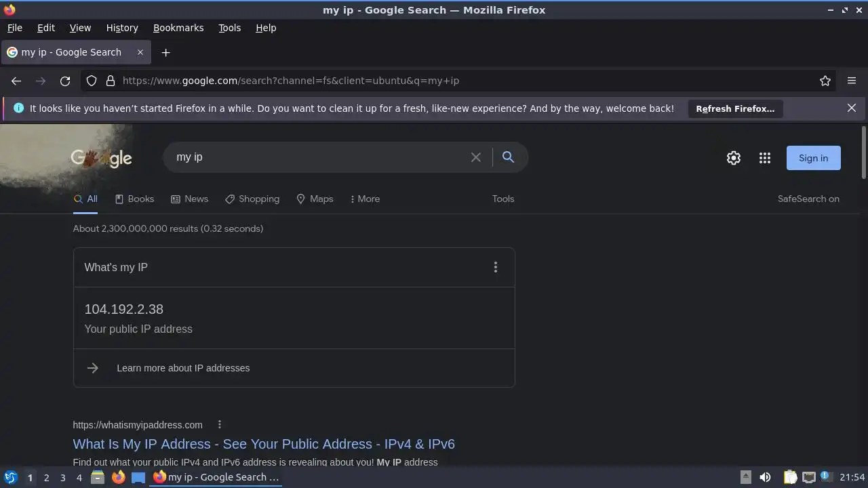Open more options for whatismyipaddress.com result
The image size is (868, 488).
[219, 424]
